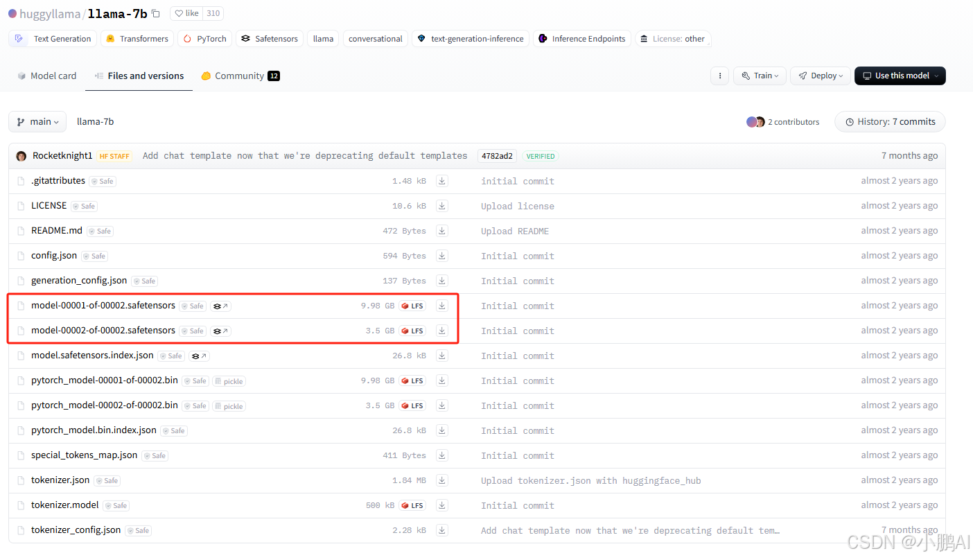Click the llama-7b breadcrumb path
This screenshot has width=973, height=560.
[x=96, y=122]
